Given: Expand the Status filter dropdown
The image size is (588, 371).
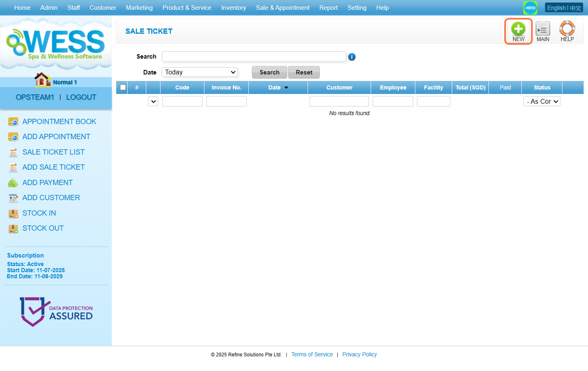Looking at the screenshot, I should click(542, 102).
